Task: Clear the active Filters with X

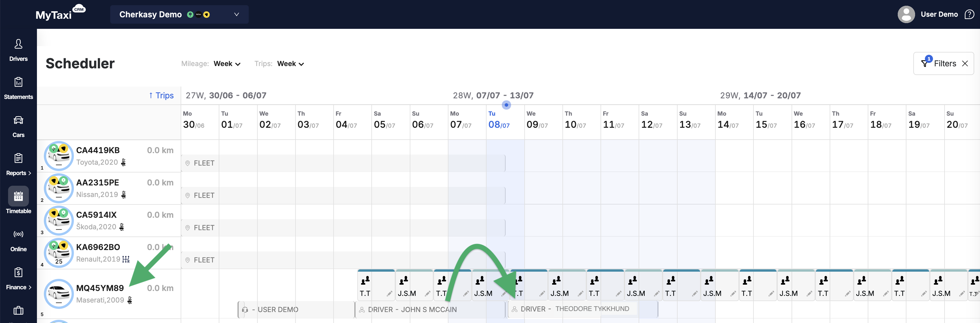Action: point(965,63)
